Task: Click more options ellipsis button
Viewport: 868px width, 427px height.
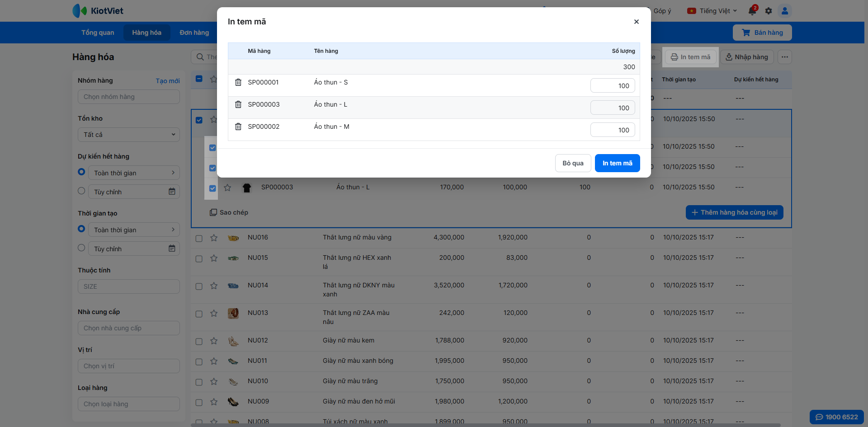Action: click(x=785, y=57)
